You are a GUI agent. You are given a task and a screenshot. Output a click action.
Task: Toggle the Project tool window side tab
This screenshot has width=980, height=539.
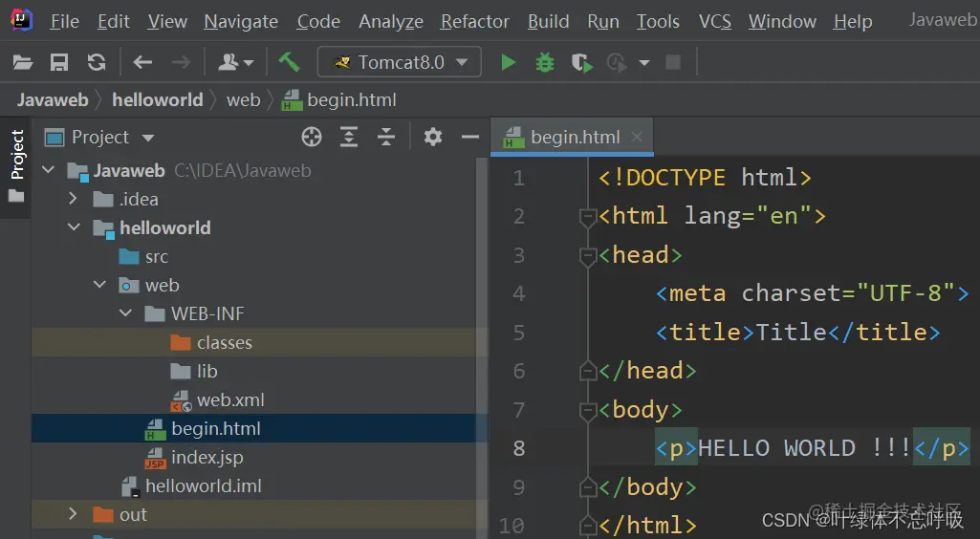tap(16, 166)
